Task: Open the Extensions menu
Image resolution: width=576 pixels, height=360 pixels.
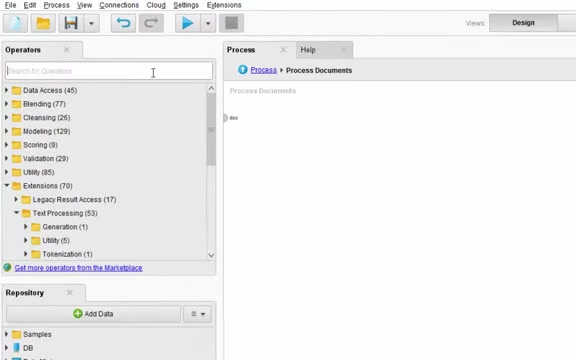Action: click(224, 5)
